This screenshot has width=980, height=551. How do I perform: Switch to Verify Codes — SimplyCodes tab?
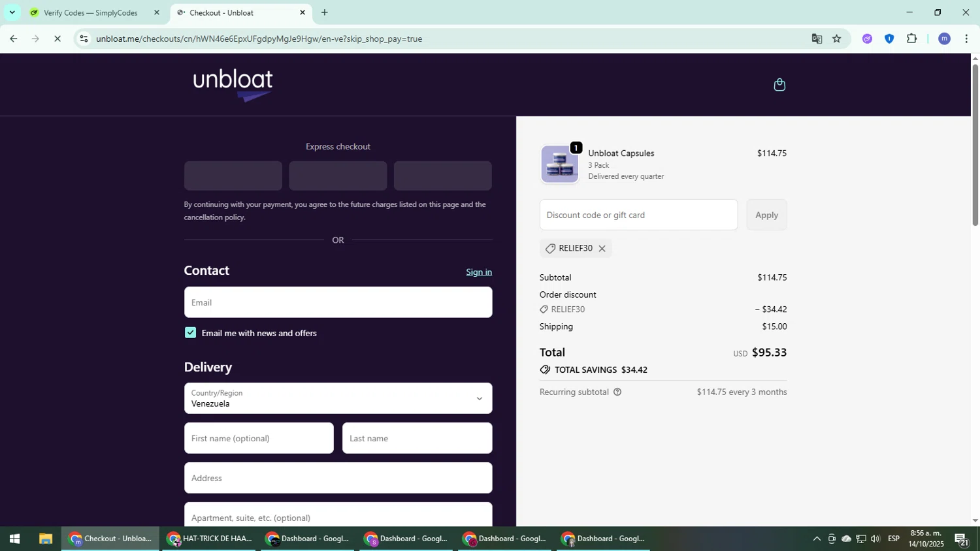91,12
